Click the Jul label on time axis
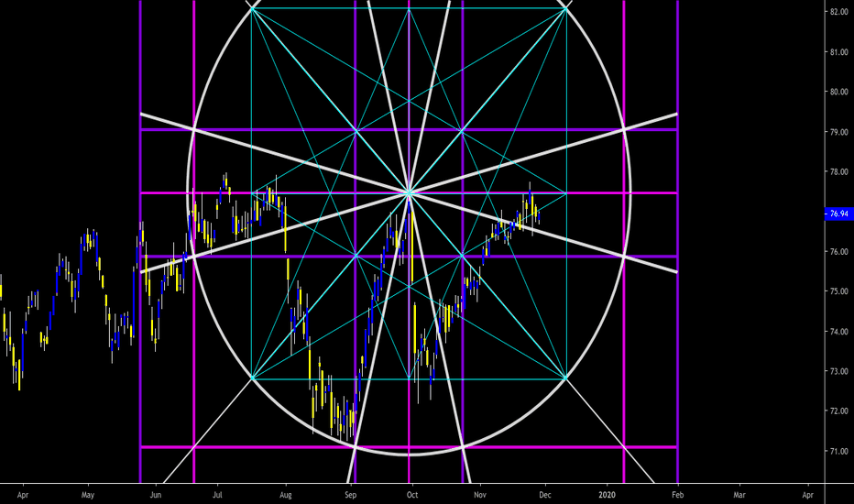This screenshot has width=854, height=504. (217, 495)
